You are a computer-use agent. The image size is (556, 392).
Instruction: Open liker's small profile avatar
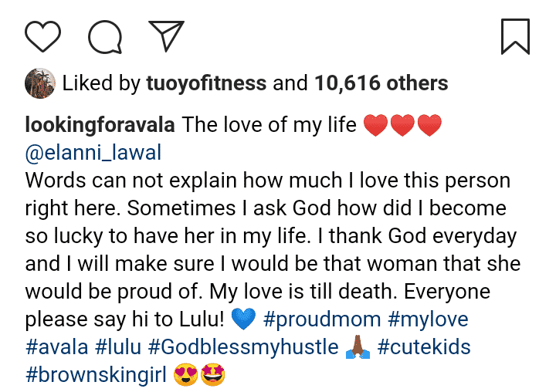[x=39, y=83]
